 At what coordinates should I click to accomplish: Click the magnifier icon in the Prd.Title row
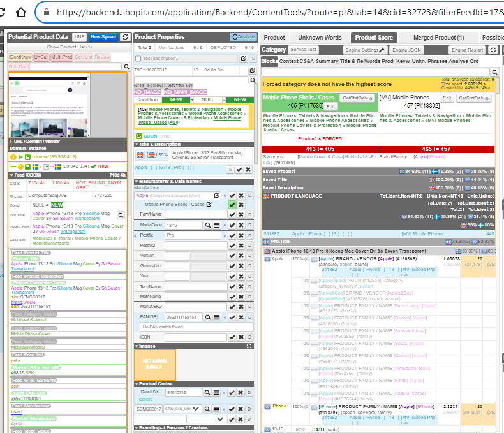(x=121, y=215)
